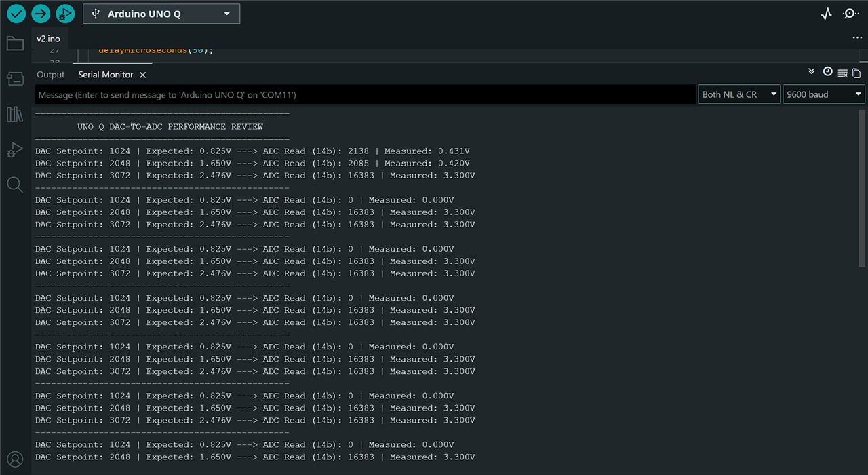Toggle timestamp clock icon

(x=827, y=71)
